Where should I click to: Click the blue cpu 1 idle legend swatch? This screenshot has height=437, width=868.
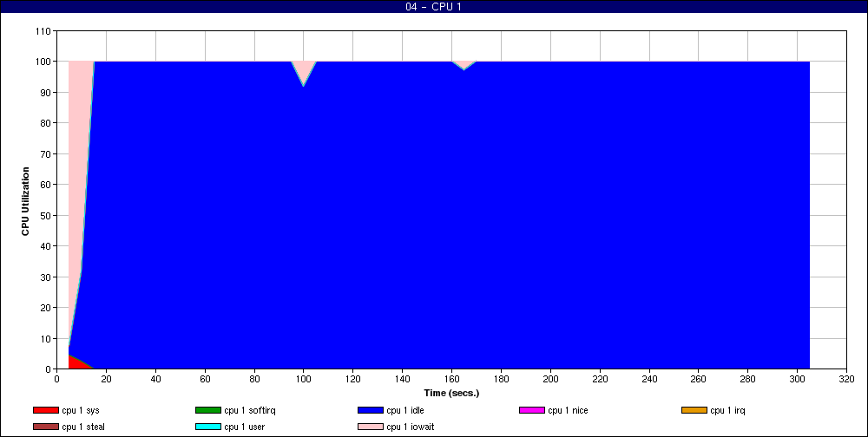(371, 410)
